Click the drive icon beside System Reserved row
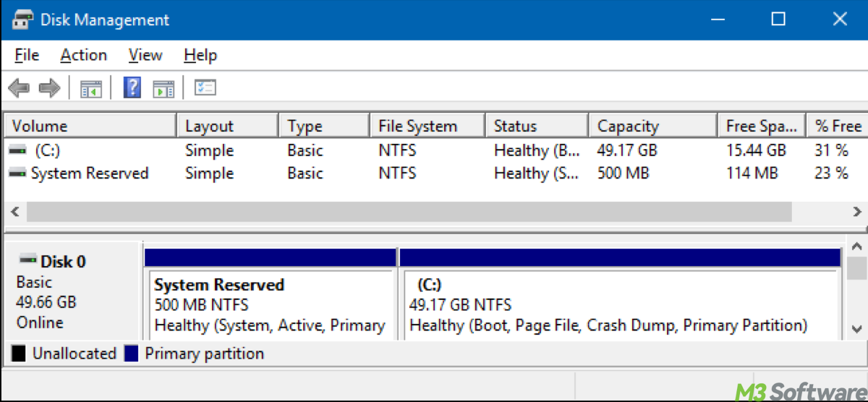868x402 pixels. pyautogui.click(x=18, y=174)
